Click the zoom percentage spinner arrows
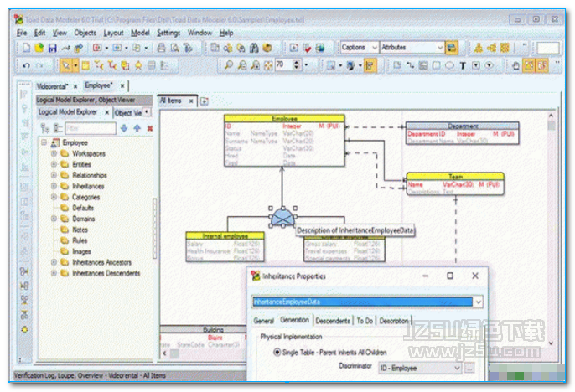This screenshot has width=575, height=392. click(297, 65)
